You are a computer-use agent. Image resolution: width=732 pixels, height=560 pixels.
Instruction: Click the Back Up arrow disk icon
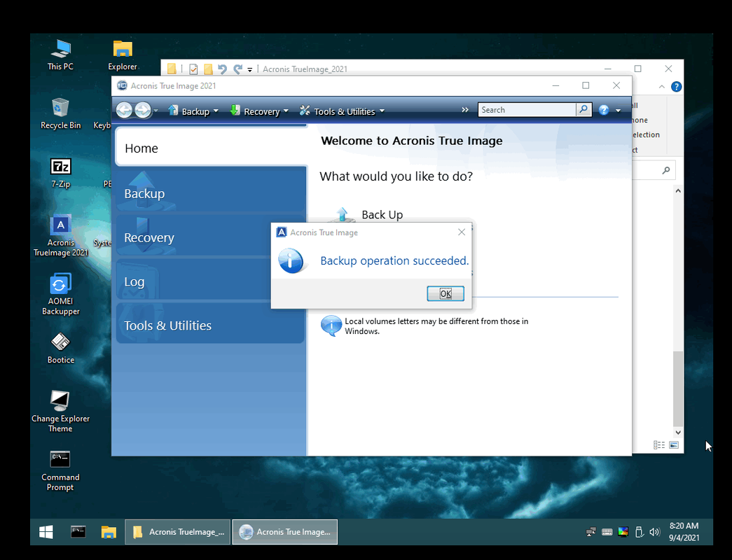pos(343,215)
